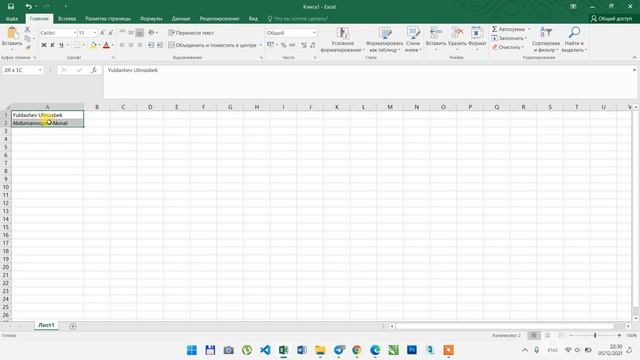Viewport: 640px width, 360px height.
Task: Increase decimal places
Action: [x=304, y=45]
